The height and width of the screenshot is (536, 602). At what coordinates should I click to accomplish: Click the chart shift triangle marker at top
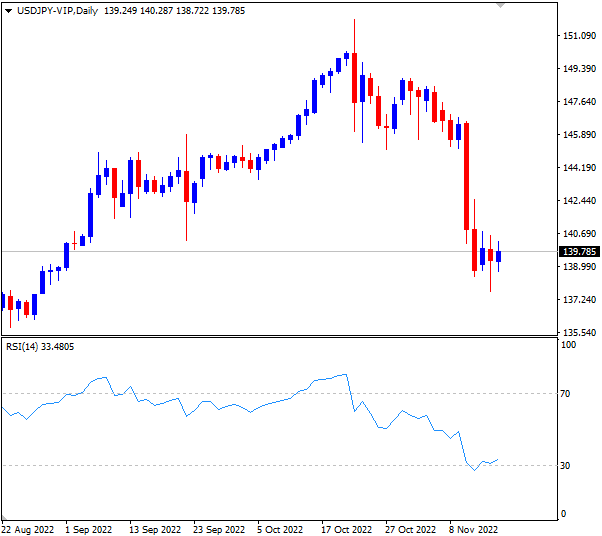click(500, 5)
